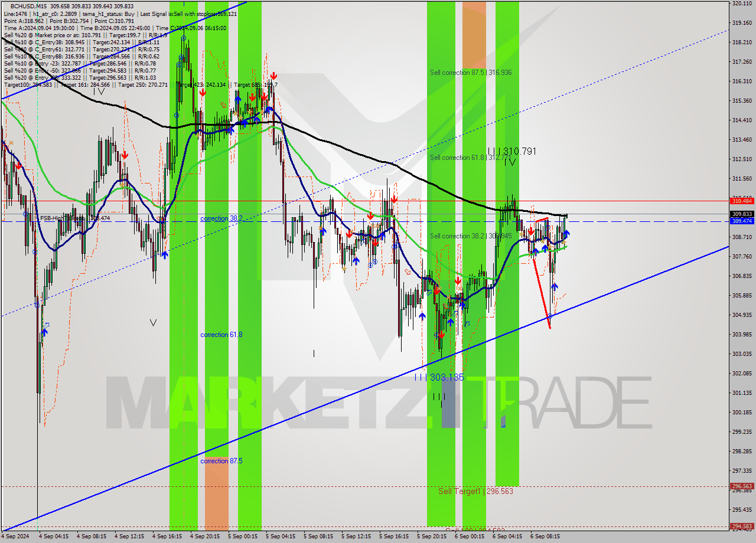Click 301.135 on the price axis
The width and height of the screenshot is (756, 543).
pos(742,393)
